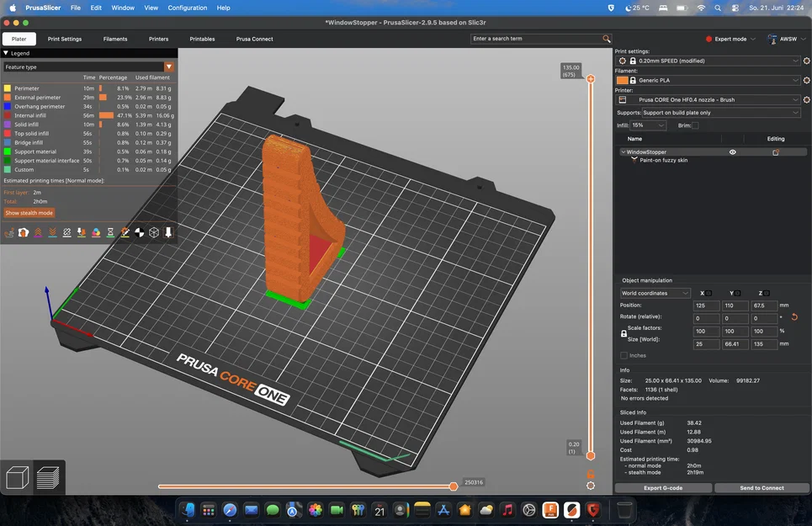Open Print settings tab via cog icon

point(806,61)
